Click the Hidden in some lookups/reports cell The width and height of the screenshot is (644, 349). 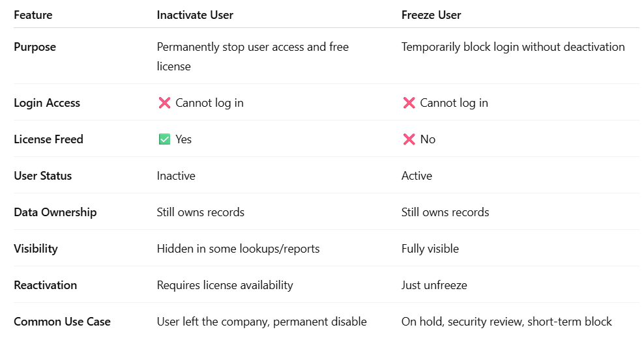tap(238, 249)
